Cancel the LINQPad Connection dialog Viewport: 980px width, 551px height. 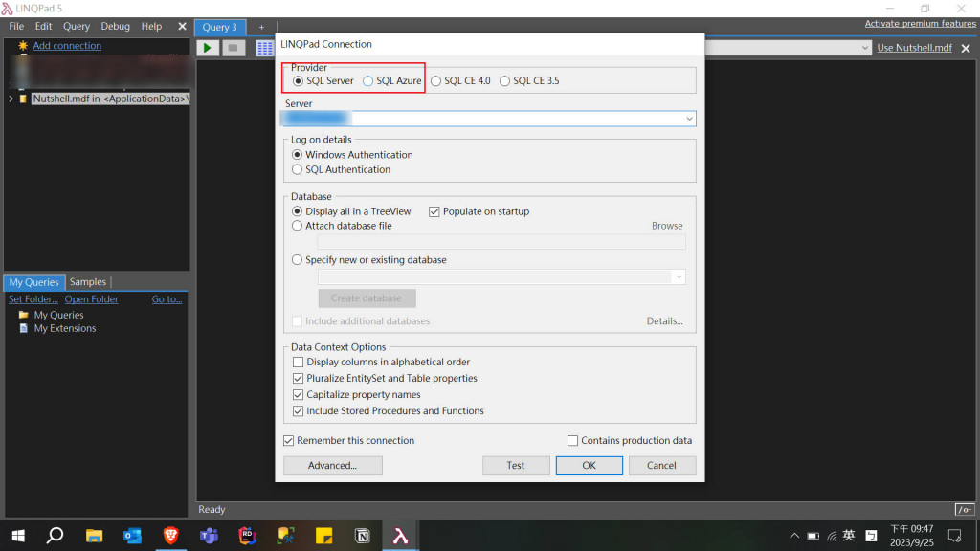[662, 466]
